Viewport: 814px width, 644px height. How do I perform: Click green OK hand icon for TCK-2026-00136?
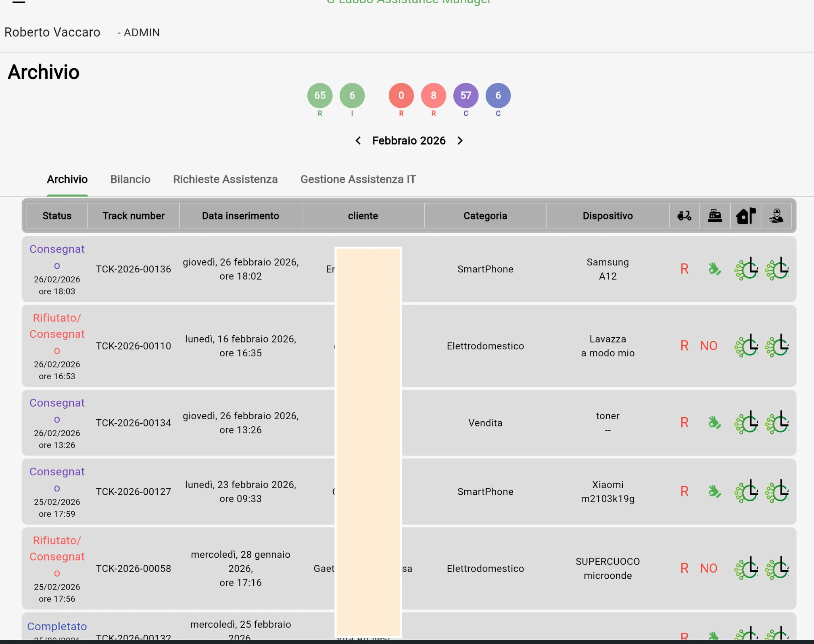tap(714, 269)
